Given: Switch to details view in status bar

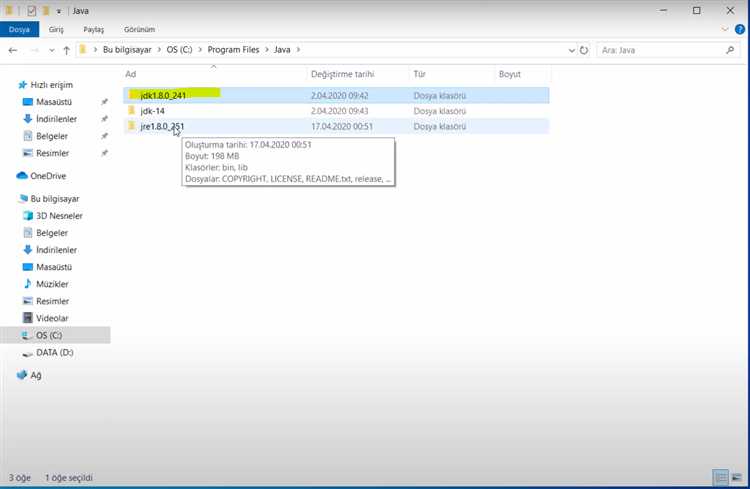Looking at the screenshot, I should pos(720,477).
